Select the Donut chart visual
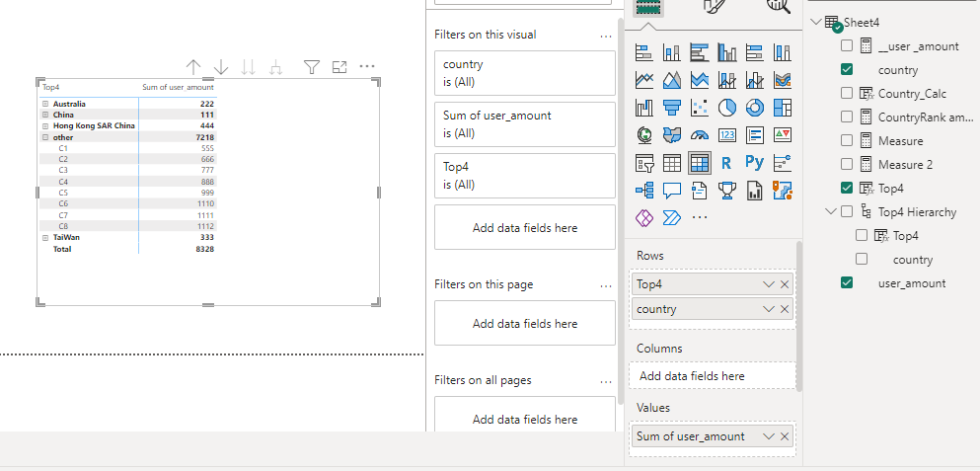This screenshot has width=980, height=471. pyautogui.click(x=755, y=108)
